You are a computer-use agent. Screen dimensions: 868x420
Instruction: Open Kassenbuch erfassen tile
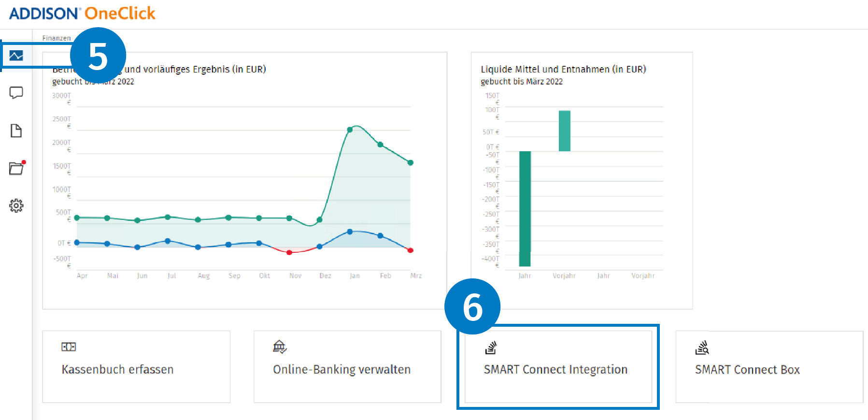pyautogui.click(x=136, y=367)
